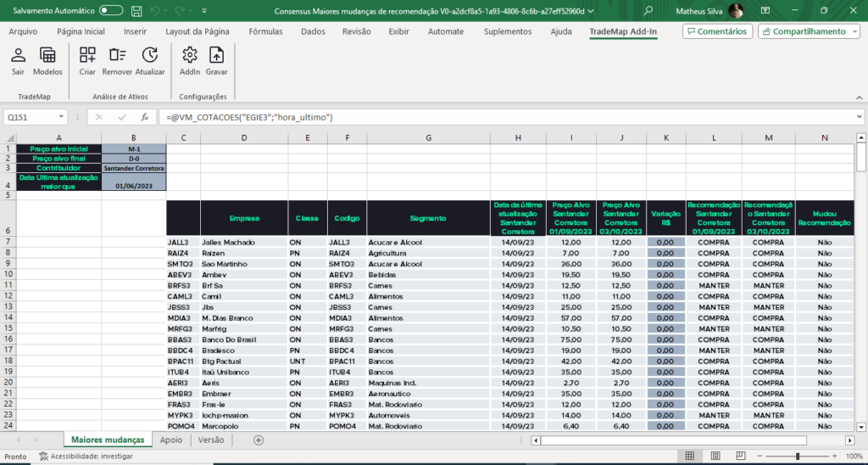Select the Btg Pactual UNT class cell
868x465 pixels.
pos(308,361)
